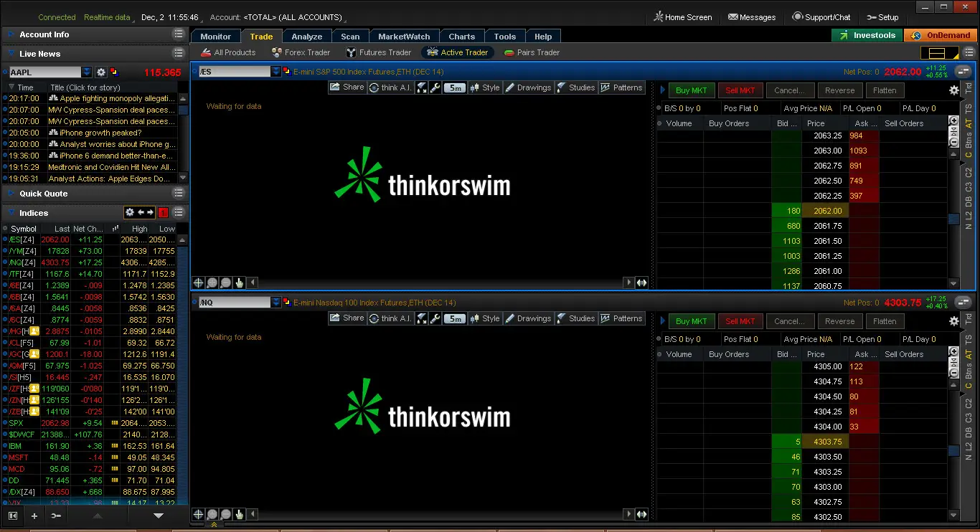Toggle the 5m timeframe button on /ES chart

pyautogui.click(x=455, y=87)
